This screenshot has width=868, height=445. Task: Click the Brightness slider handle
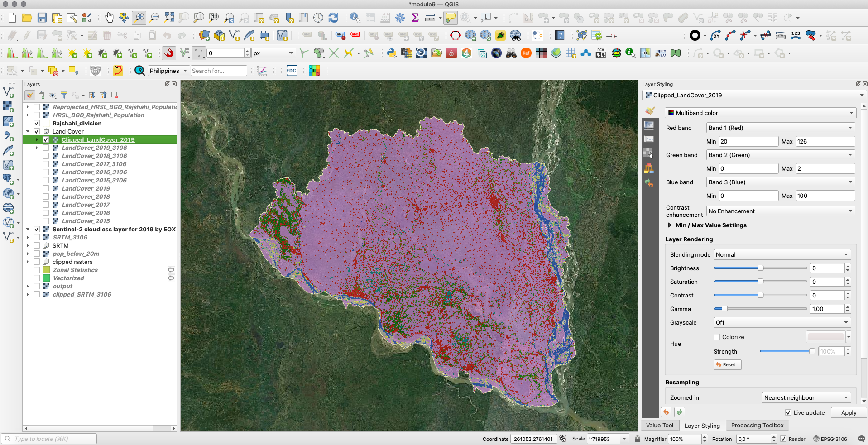click(760, 268)
